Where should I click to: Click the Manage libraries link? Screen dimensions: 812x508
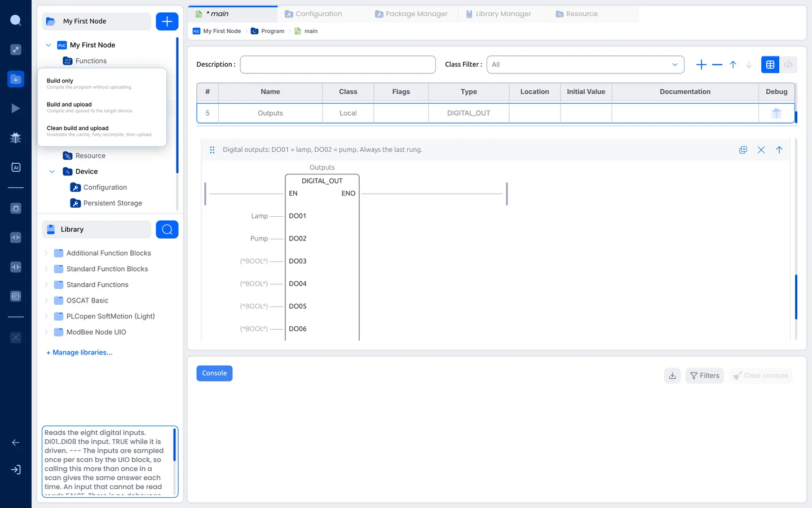pos(80,353)
